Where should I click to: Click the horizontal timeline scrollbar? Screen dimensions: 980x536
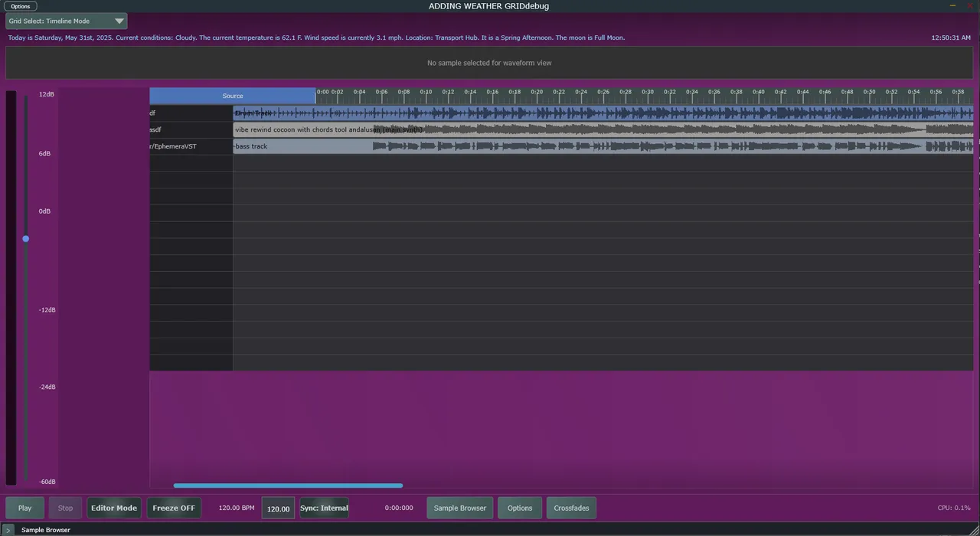[x=287, y=485]
